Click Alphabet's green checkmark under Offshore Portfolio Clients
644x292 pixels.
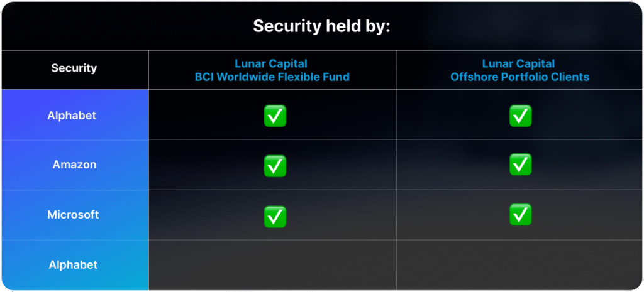(520, 116)
